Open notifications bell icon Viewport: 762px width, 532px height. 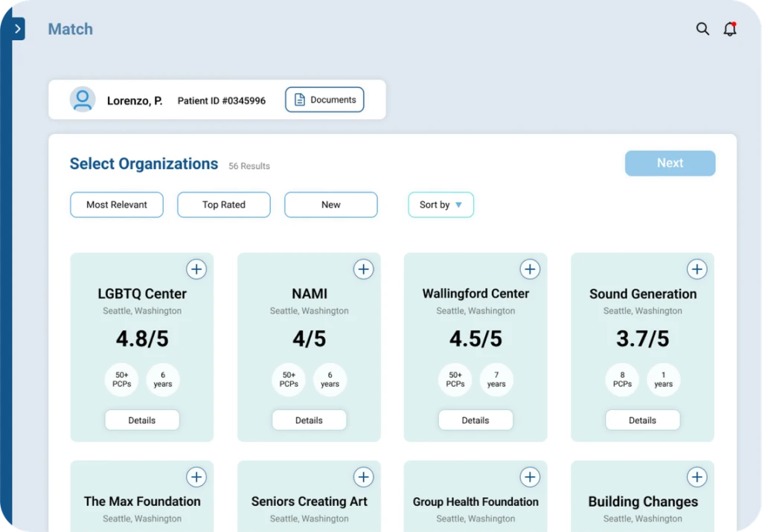click(730, 29)
